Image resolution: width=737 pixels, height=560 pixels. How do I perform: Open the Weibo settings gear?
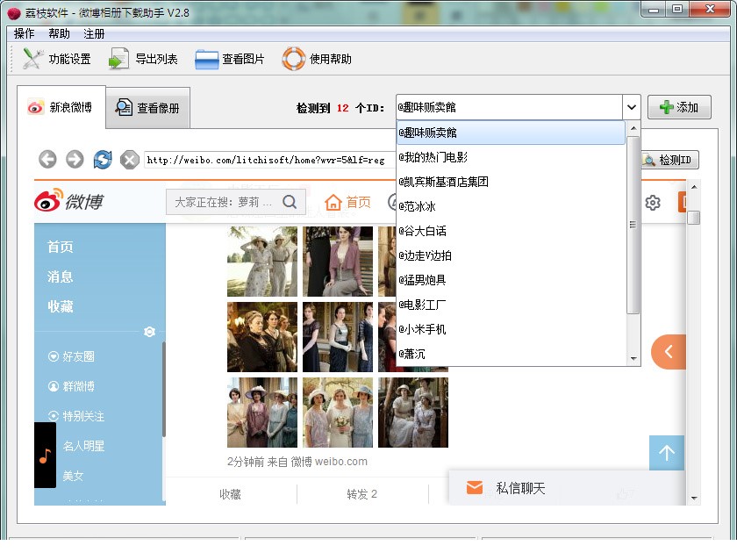tap(653, 203)
